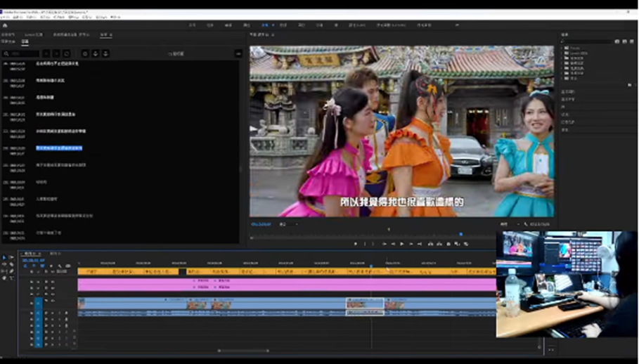This screenshot has width=639, height=364.
Task: Click the Lift button in monitor
Action: [x=430, y=244]
